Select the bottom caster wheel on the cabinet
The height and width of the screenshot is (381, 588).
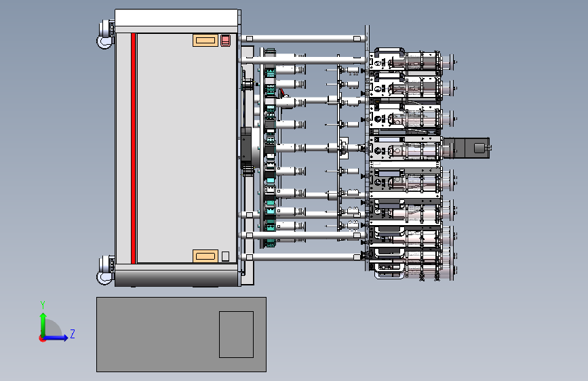coord(106,270)
